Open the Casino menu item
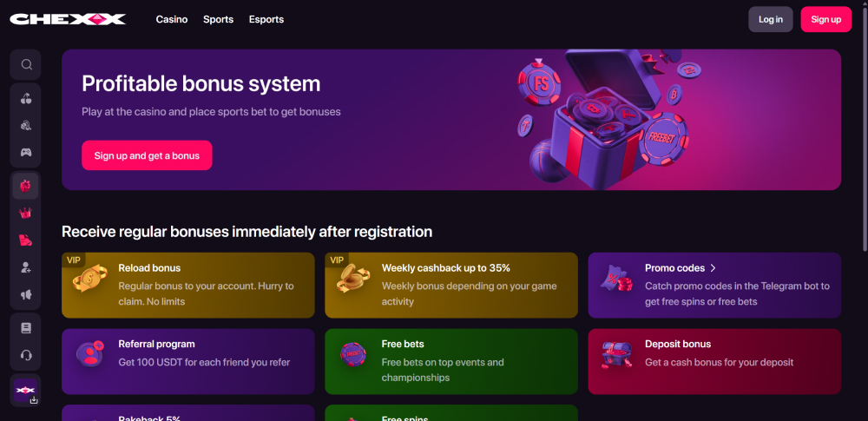This screenshot has height=421, width=868. pyautogui.click(x=172, y=19)
